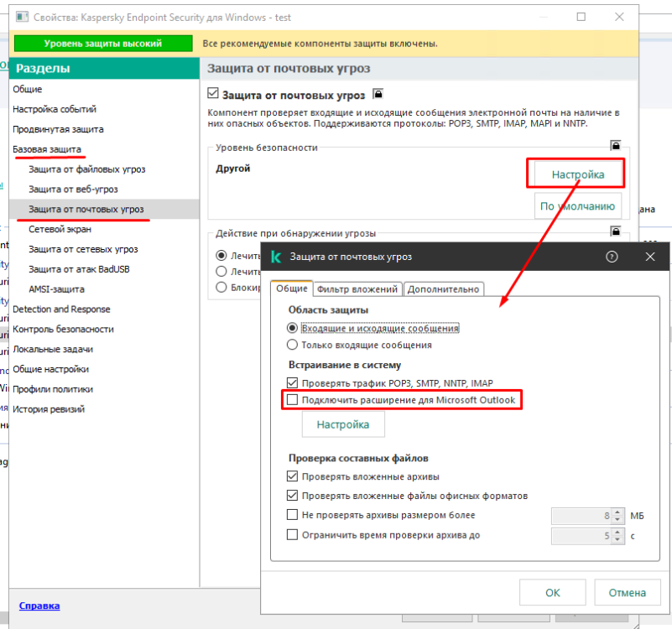Open Общие настройки section
672x629 pixels.
pos(50,369)
